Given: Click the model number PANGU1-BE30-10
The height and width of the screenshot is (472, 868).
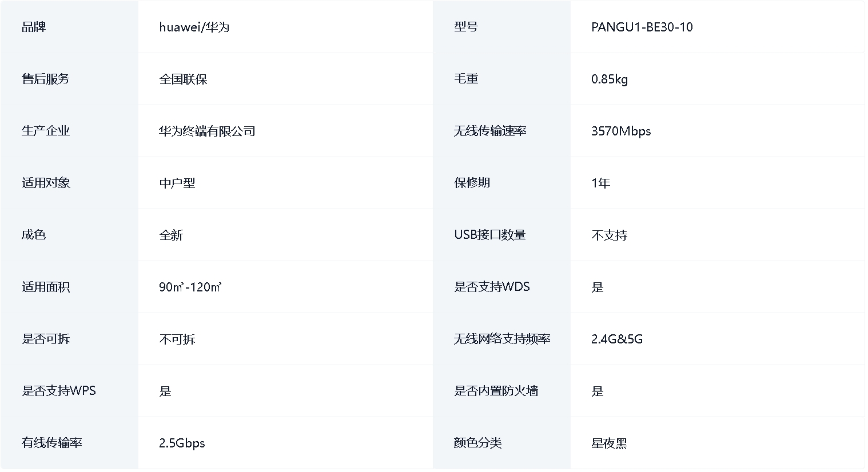Looking at the screenshot, I should pyautogui.click(x=642, y=27).
